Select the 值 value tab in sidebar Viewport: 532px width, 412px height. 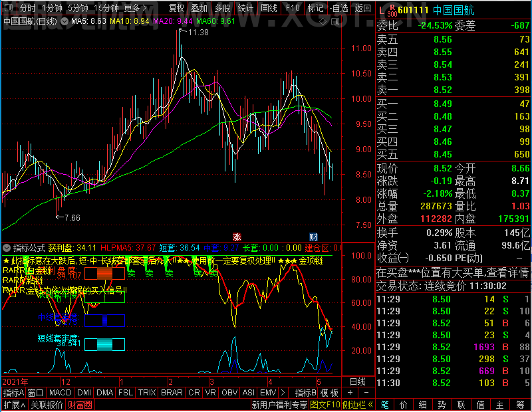pyautogui.click(x=480, y=405)
